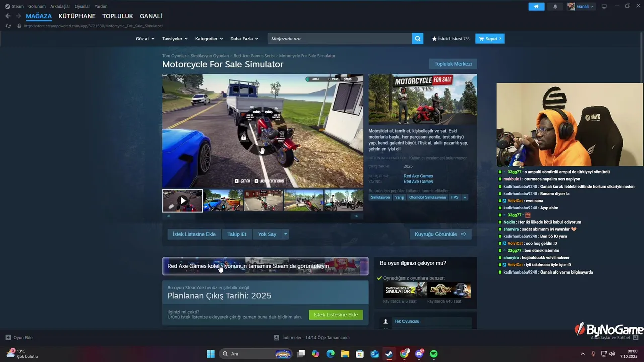The image size is (644, 362).
Task: Play the trailer video thumbnail
Action: [x=182, y=200]
